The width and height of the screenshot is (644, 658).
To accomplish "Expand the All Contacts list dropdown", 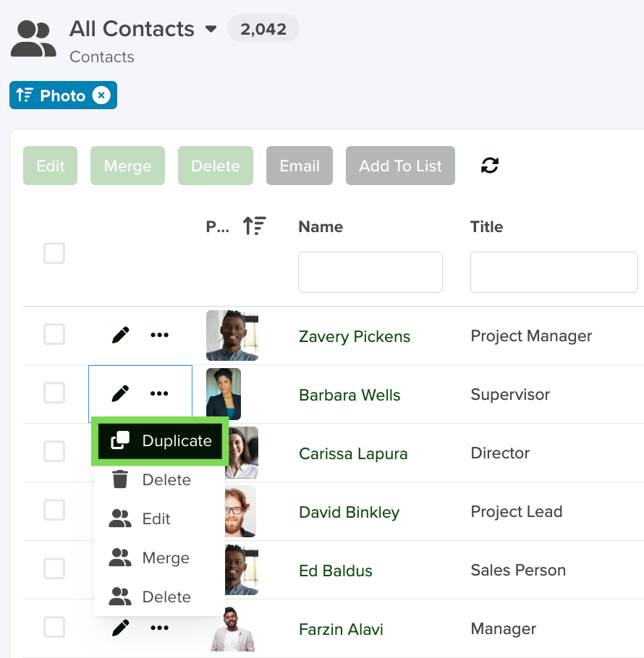I will coord(211,30).
